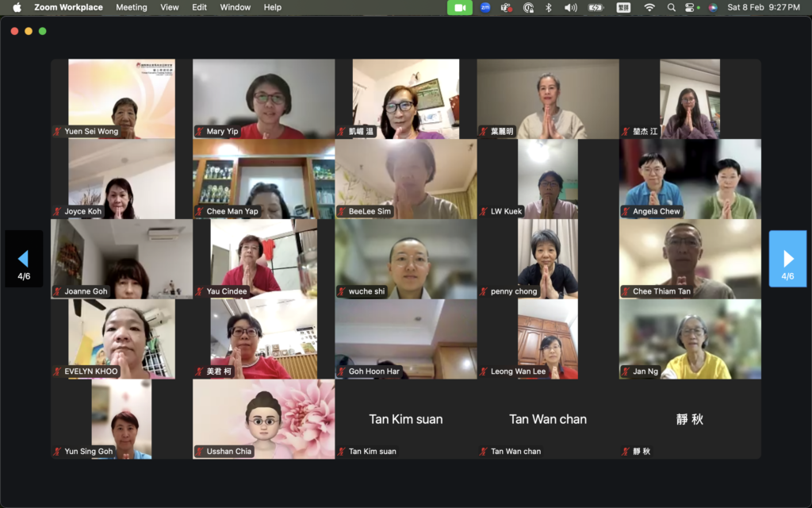The image size is (812, 508).
Task: Go to next gallery page with right arrow
Action: click(x=787, y=259)
